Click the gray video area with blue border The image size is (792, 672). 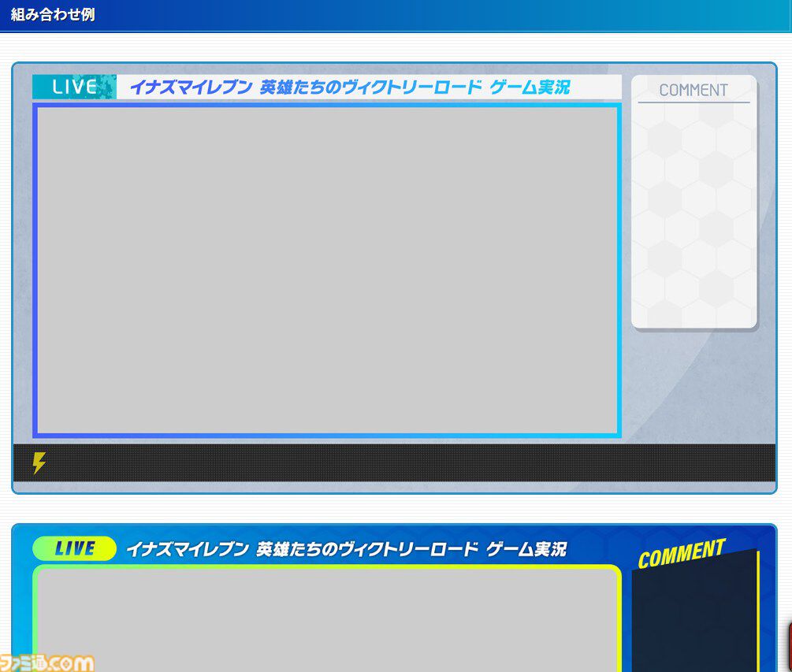point(327,270)
